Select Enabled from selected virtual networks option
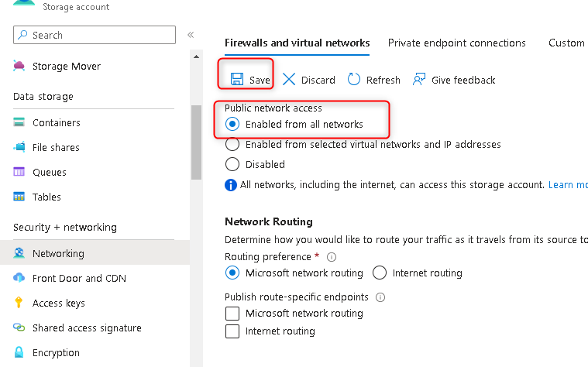Screen dimensions: 588x367 point(232,144)
